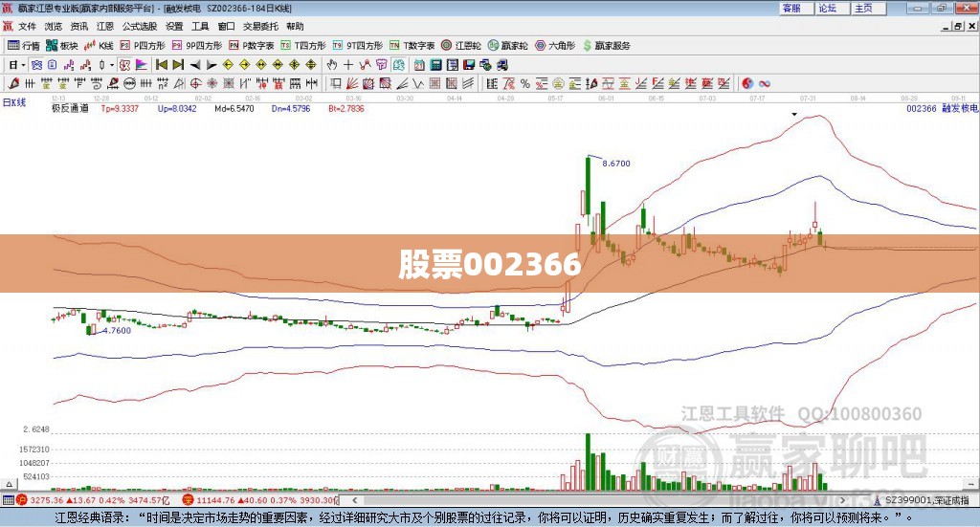The image size is (980, 527).
Task: Click the Md=6.5470 indicator value
Action: coord(234,109)
